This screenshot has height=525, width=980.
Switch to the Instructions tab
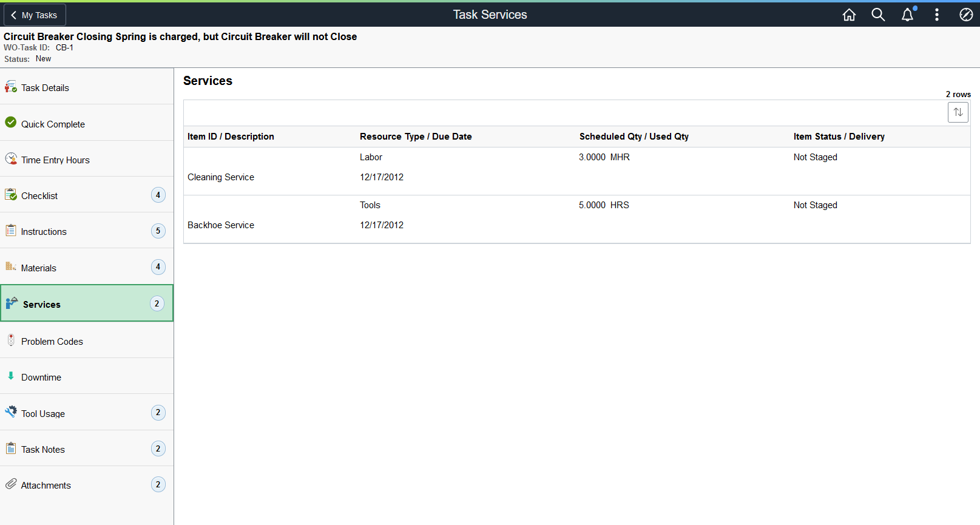click(x=87, y=231)
